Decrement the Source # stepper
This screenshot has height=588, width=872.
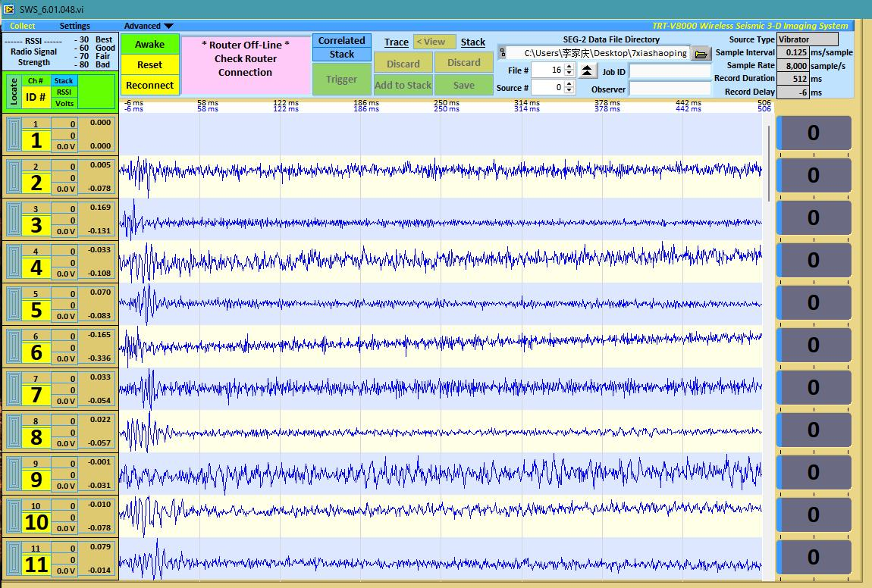[x=569, y=91]
